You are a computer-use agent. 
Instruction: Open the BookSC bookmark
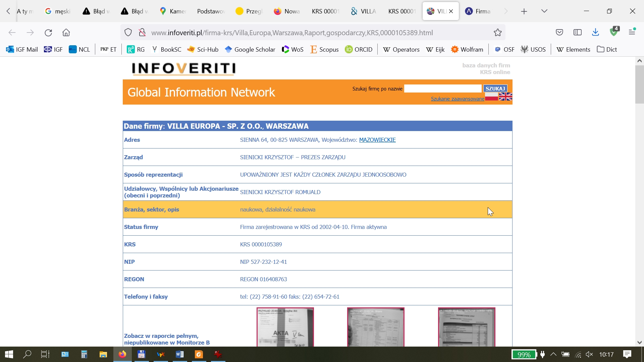point(167,50)
